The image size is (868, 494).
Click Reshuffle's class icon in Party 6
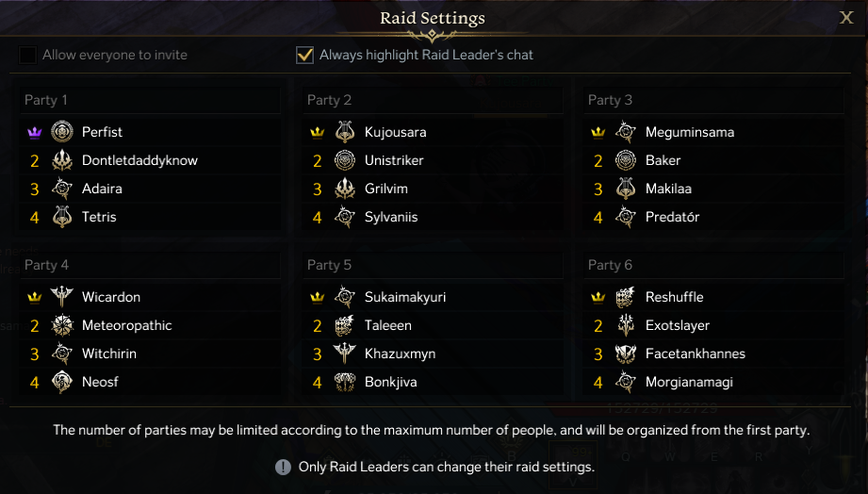[626, 297]
